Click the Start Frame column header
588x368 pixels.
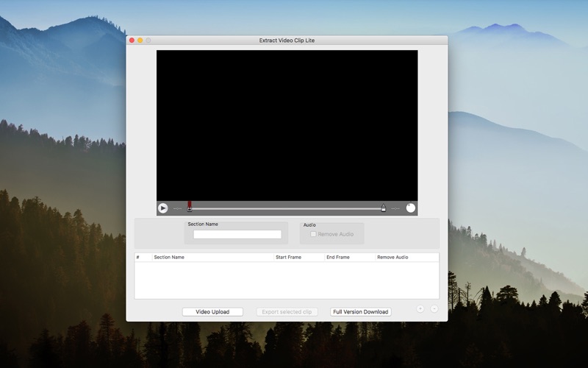pyautogui.click(x=298, y=258)
